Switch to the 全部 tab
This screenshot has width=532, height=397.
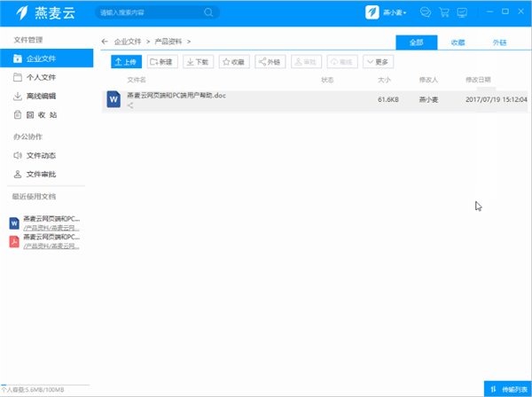(x=417, y=43)
